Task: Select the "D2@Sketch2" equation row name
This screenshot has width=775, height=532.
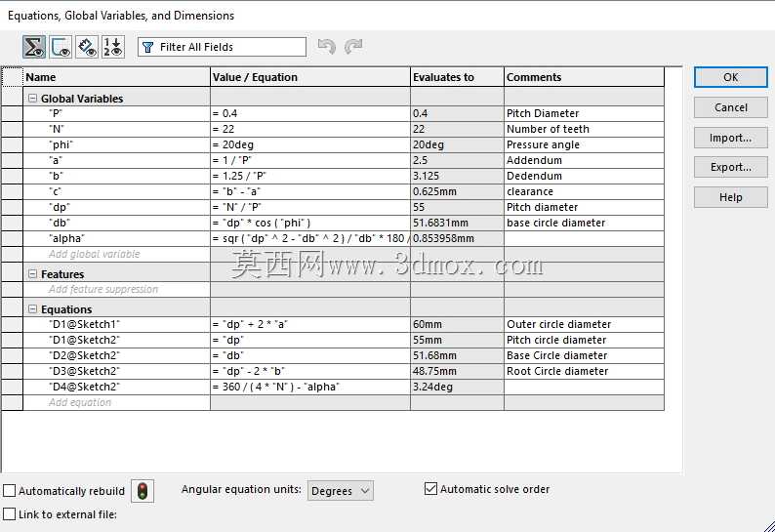Action: [x=117, y=355]
